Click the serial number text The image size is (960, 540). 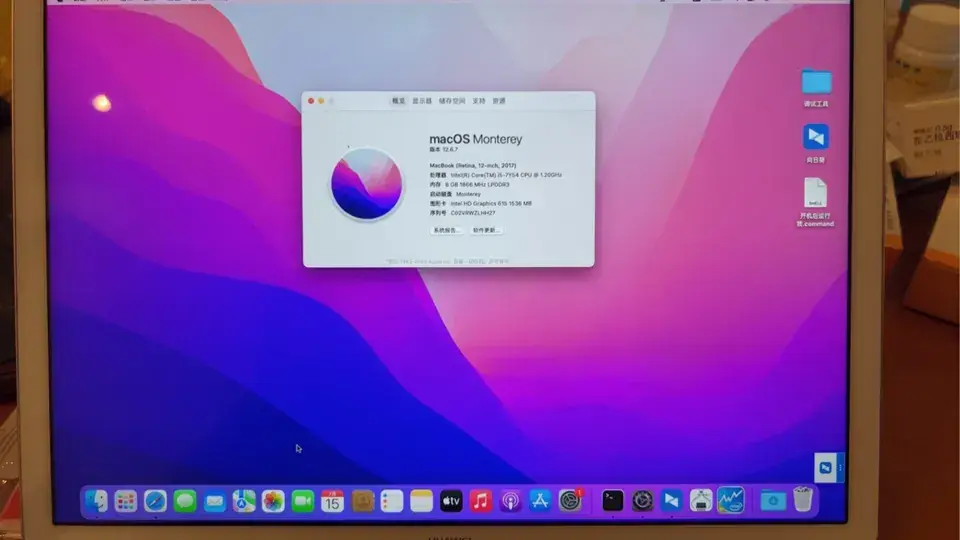pos(473,213)
